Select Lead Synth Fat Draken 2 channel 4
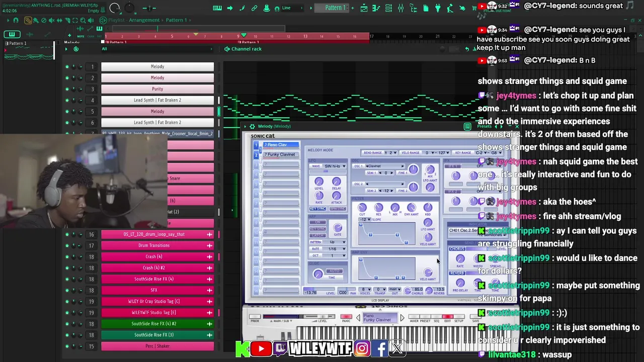644x362 pixels. [157, 100]
